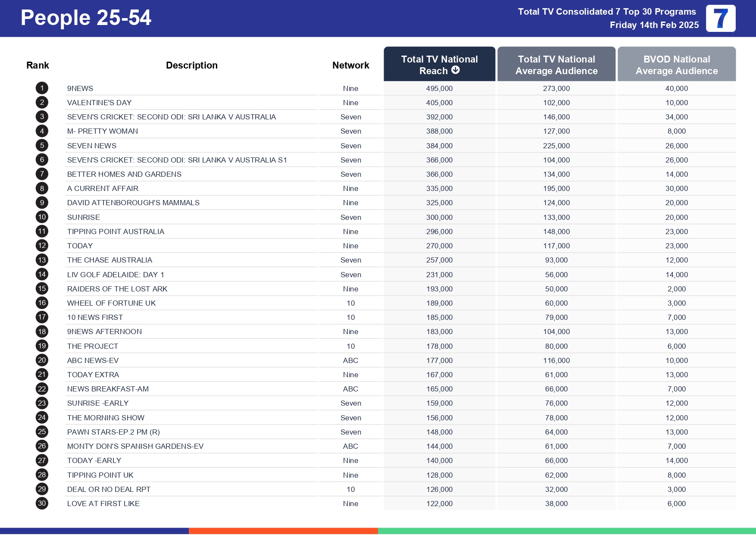Click the rank 15 badge for RAIDERS OF THE LOST ARK
This screenshot has height=535, width=756.
click(41, 288)
